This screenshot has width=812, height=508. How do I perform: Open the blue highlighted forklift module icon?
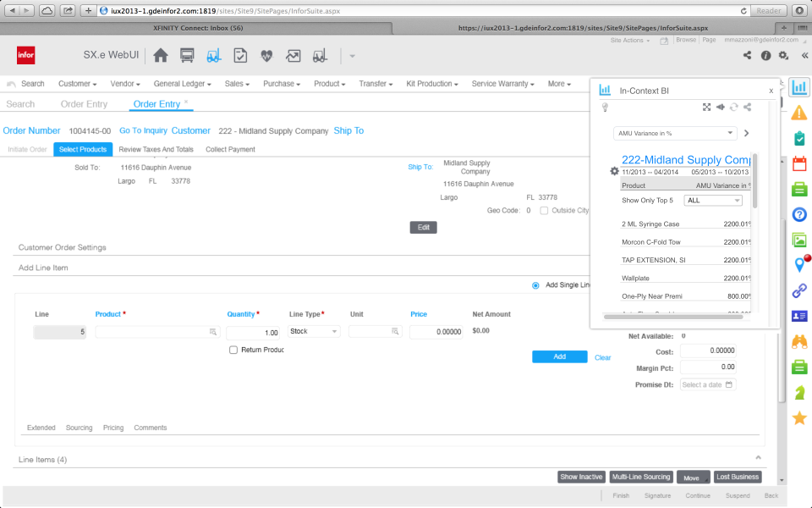point(213,56)
